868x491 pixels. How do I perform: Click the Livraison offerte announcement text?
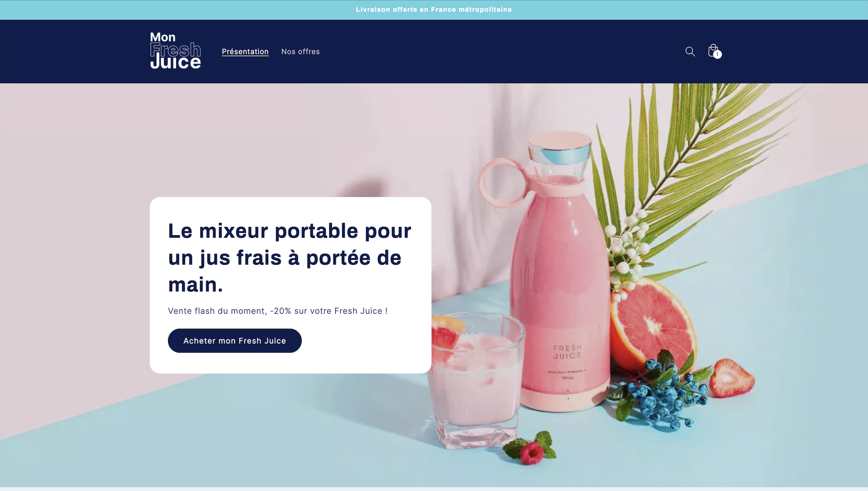click(x=434, y=10)
